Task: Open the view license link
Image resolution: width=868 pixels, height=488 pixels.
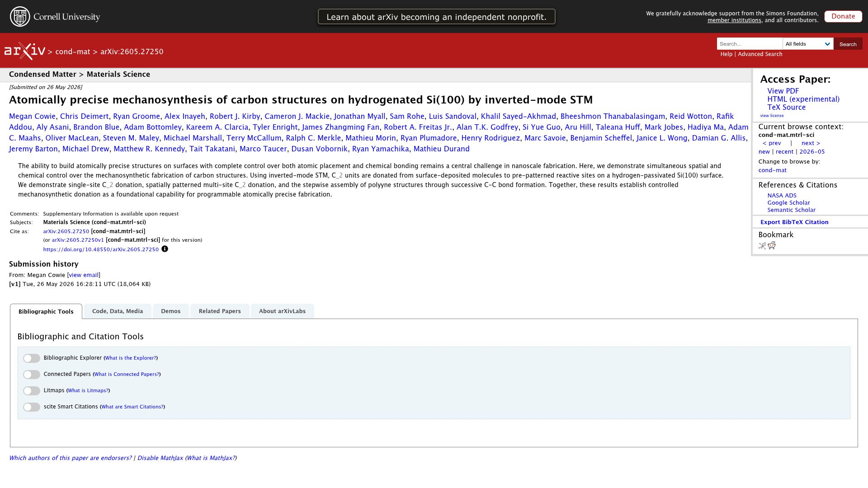Action: [x=772, y=116]
